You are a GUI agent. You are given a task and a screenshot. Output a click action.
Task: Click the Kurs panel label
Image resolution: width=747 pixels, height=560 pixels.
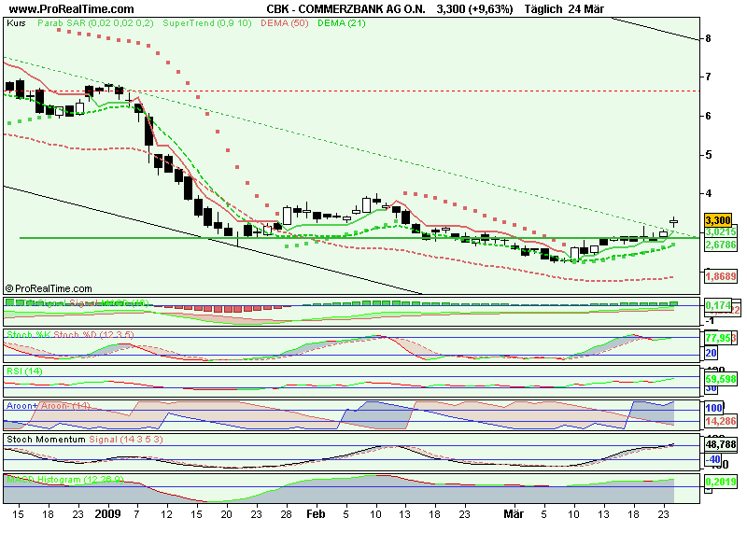tap(16, 22)
